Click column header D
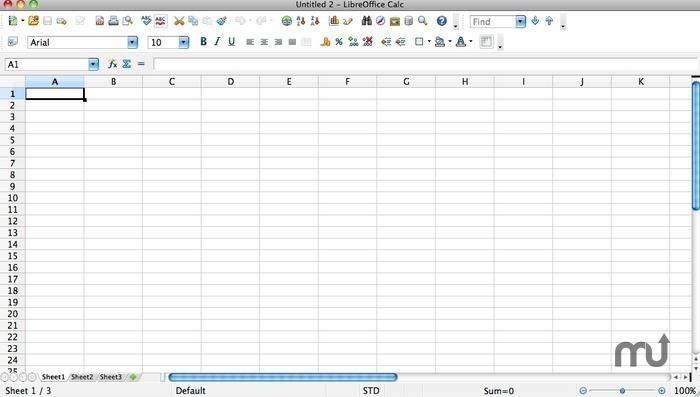This screenshot has width=700, height=397. pos(230,82)
